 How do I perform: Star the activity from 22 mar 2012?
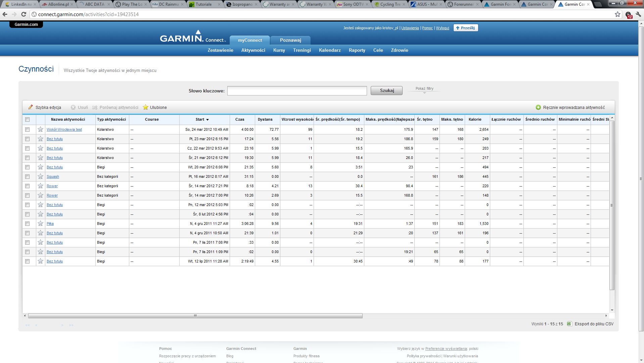point(40,148)
